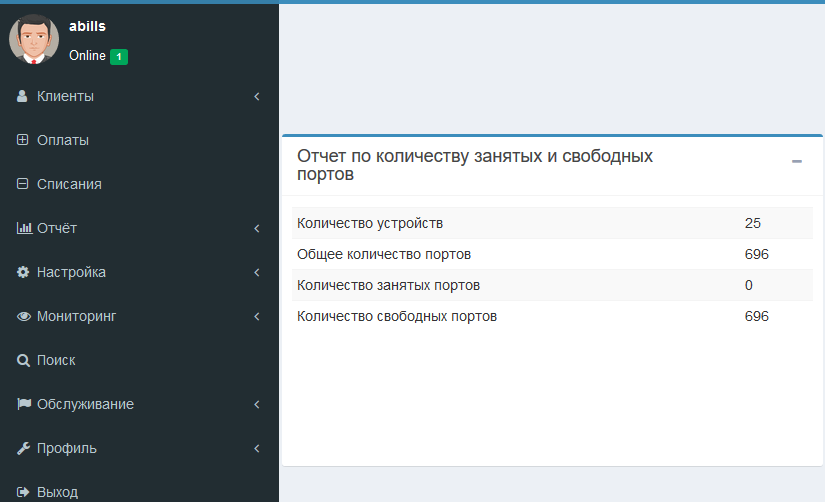Click the Клиенты user icon
This screenshot has height=502, width=825.
23,97
